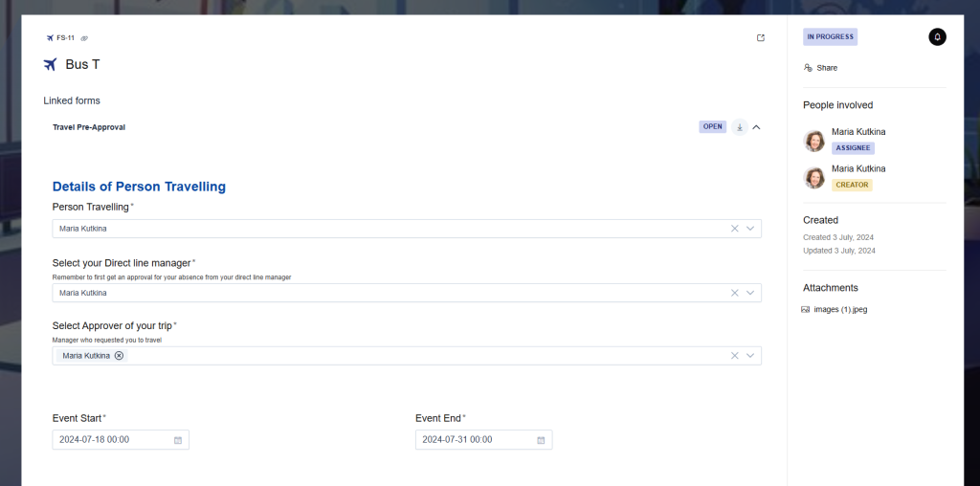Screen dimensions: 980x486
Task: Click the copy link icon beside FS-11
Action: coord(84,38)
